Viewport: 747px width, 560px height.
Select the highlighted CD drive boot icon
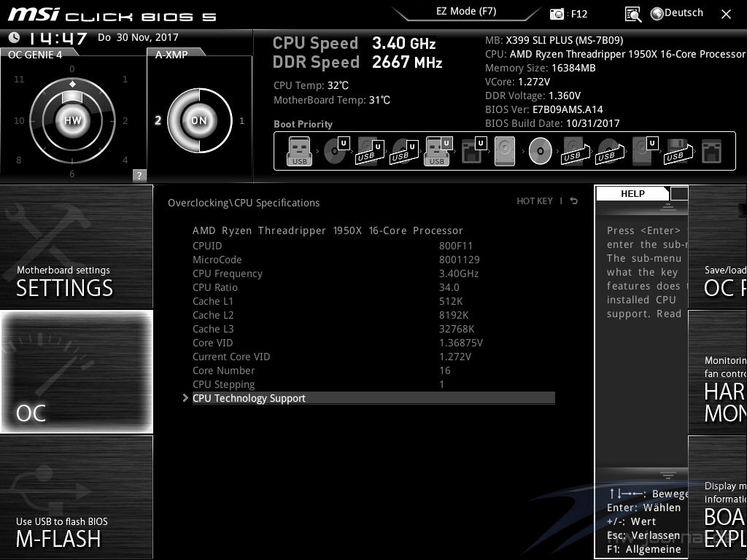click(x=541, y=151)
